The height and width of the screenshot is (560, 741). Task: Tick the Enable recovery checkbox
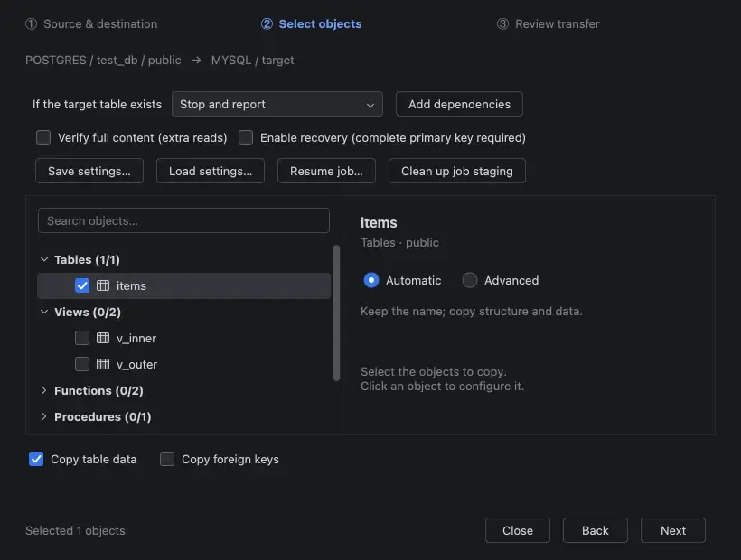click(246, 137)
